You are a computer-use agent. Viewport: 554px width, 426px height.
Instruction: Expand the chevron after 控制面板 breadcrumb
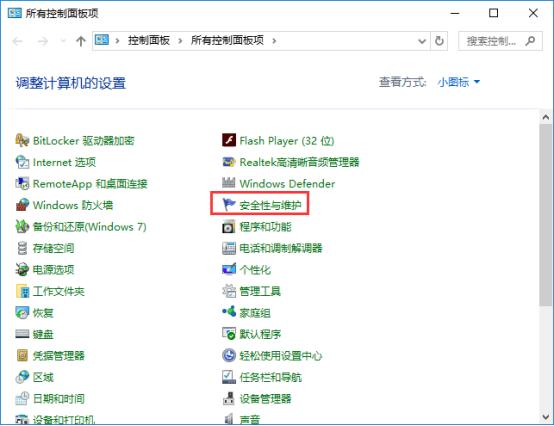click(180, 41)
